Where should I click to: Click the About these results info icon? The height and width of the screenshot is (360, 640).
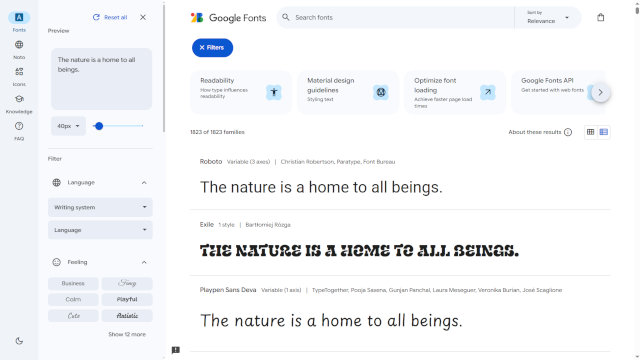[568, 132]
